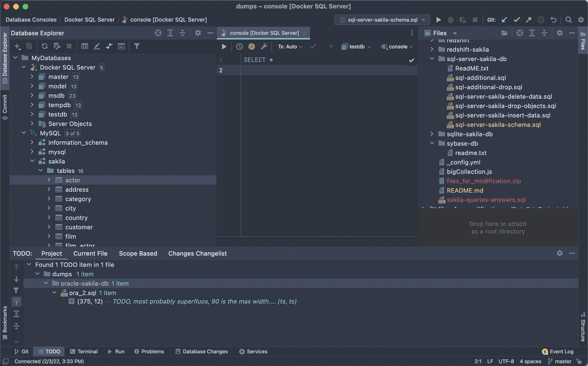Open Files panel settings gear
The image size is (588, 366).
click(560, 33)
